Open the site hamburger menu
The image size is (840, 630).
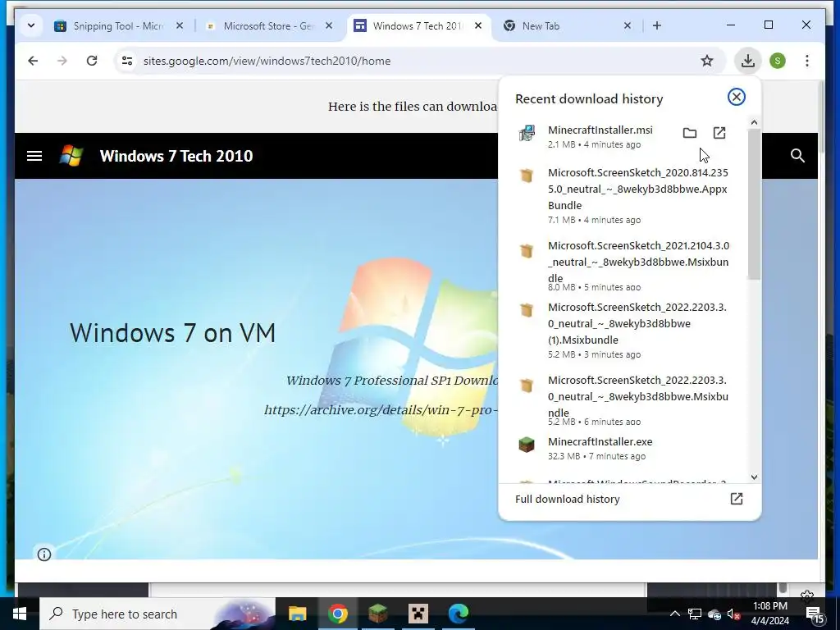[x=34, y=156]
